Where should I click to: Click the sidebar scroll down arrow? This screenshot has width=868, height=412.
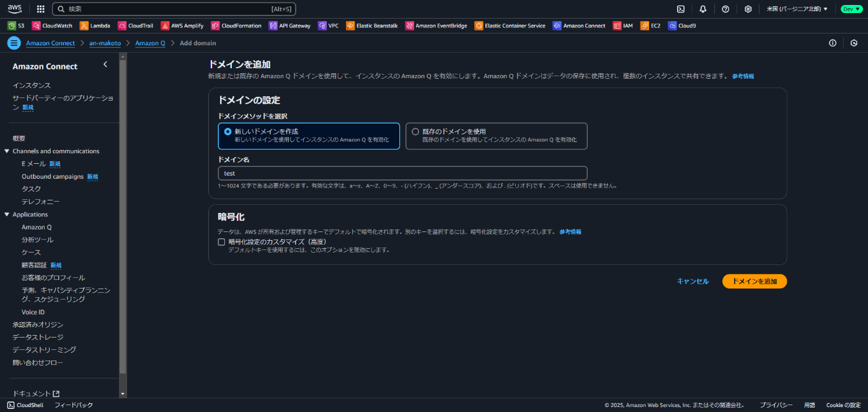(123, 393)
